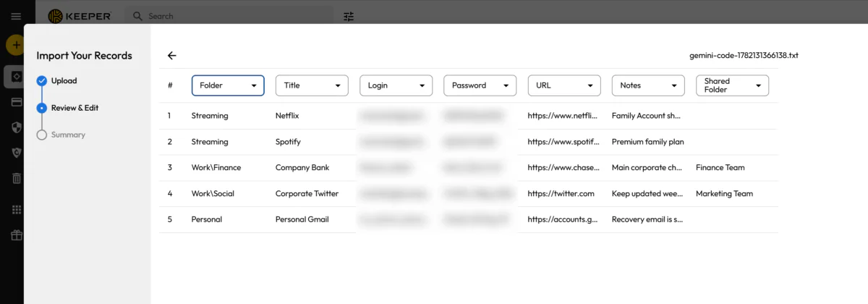
Task: Select the Streaming folder in row 2
Action: pyautogui.click(x=210, y=142)
